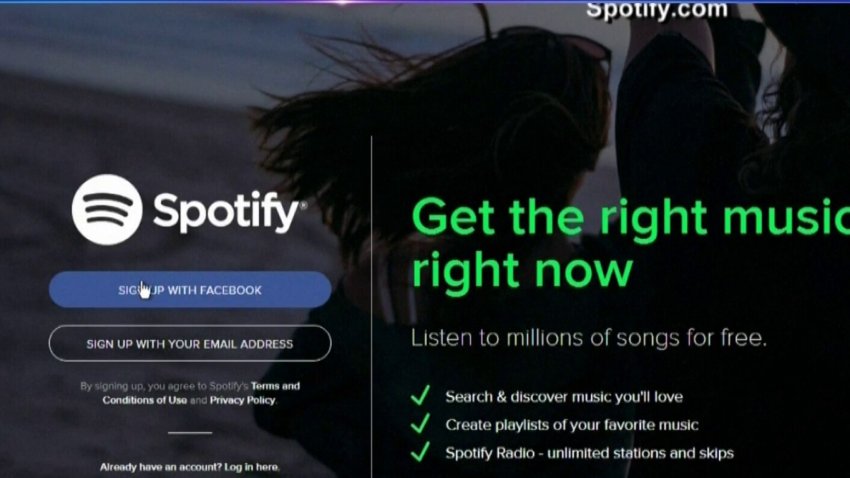Click short divider line above login prompt

(x=190, y=432)
